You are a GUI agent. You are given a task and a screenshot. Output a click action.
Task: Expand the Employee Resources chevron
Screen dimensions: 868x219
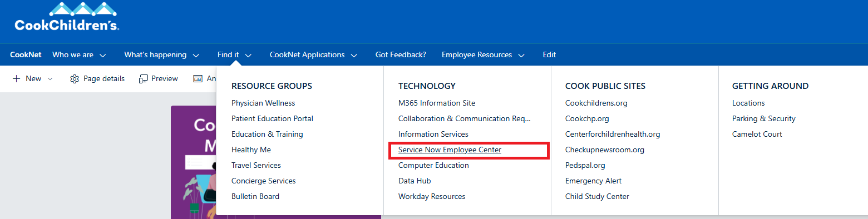coord(521,55)
